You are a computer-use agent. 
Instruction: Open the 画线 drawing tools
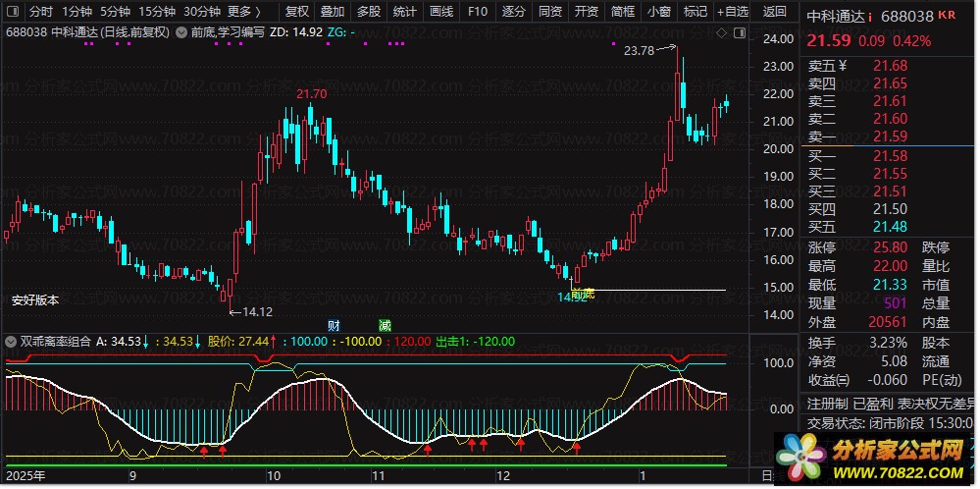pyautogui.click(x=440, y=12)
